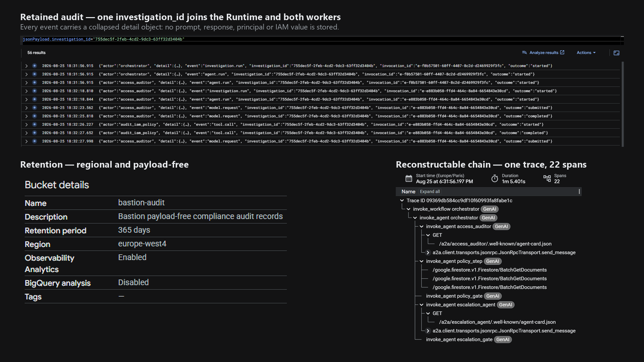Open the Actions dropdown menu

tap(586, 53)
